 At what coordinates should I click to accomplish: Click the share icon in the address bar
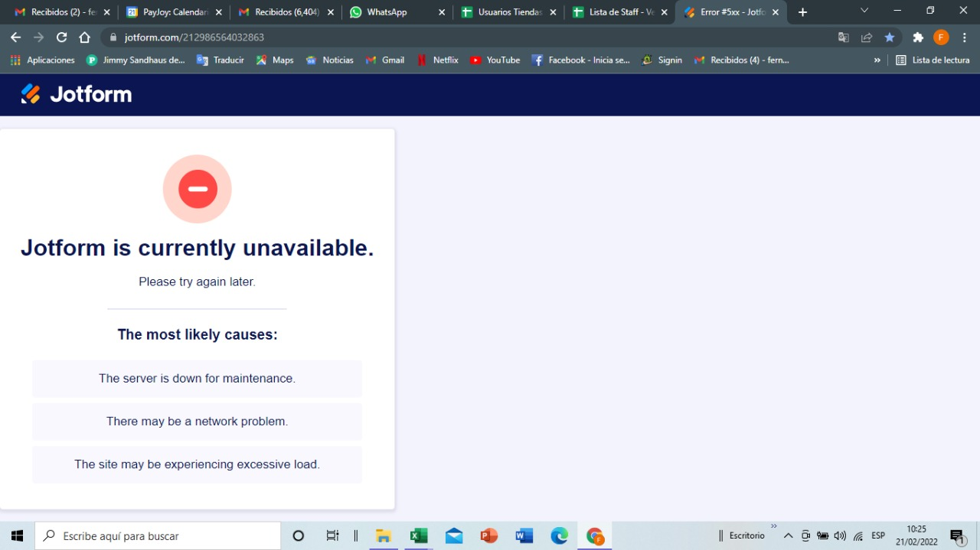[x=866, y=36]
